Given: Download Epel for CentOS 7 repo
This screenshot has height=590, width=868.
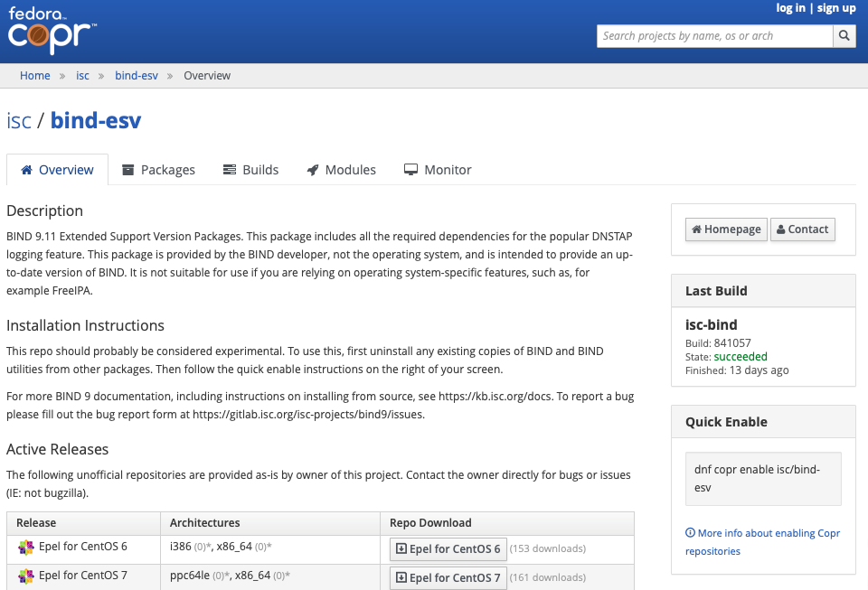Looking at the screenshot, I should pyautogui.click(x=448, y=578).
